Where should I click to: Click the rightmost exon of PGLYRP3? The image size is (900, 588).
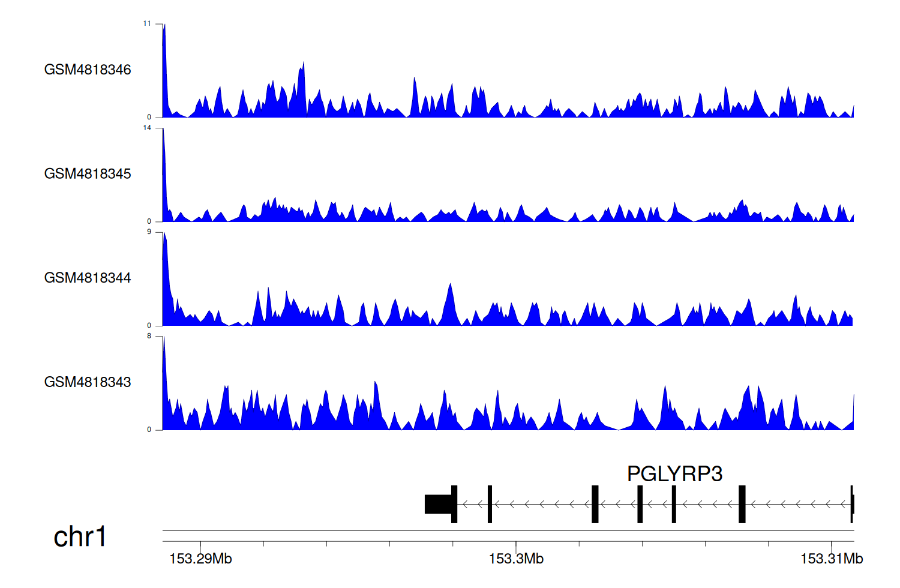(852, 504)
